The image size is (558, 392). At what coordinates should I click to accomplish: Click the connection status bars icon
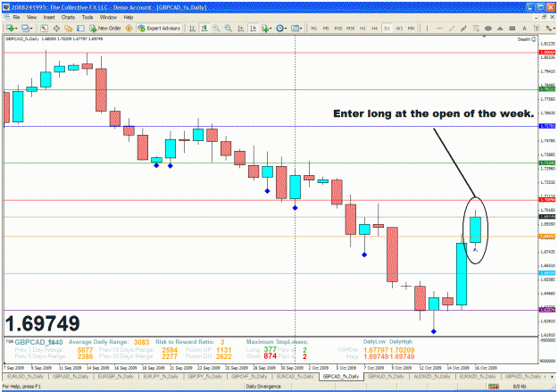pyautogui.click(x=493, y=387)
